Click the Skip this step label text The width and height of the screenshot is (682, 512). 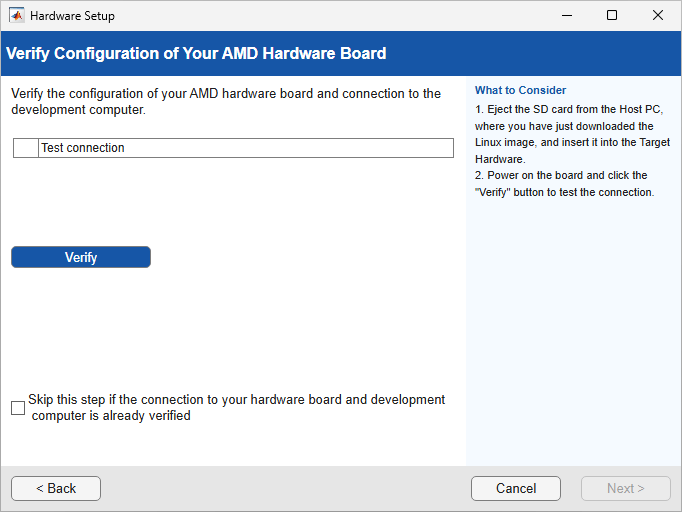point(237,408)
